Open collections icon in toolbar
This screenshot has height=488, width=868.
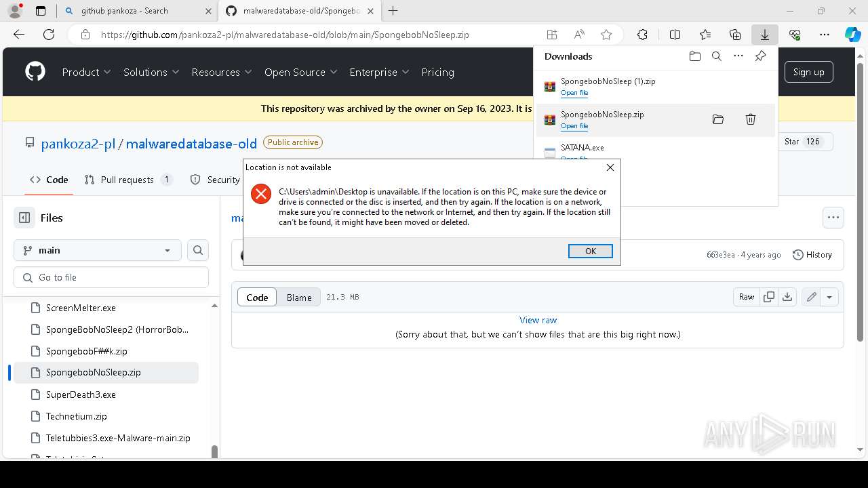tap(735, 35)
